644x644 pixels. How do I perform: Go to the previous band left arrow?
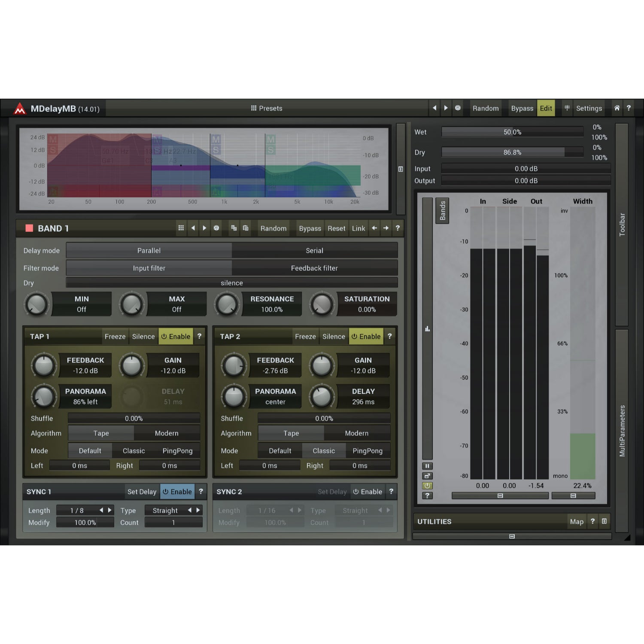374,228
